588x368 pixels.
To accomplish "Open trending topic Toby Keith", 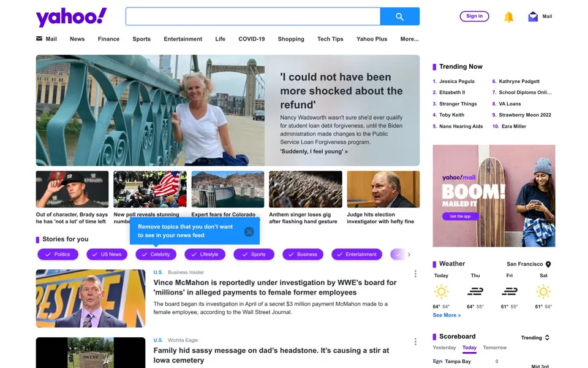I will (x=451, y=115).
